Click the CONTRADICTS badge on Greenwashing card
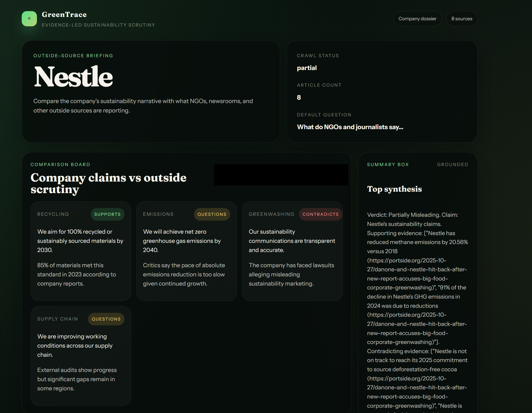 tap(320, 214)
